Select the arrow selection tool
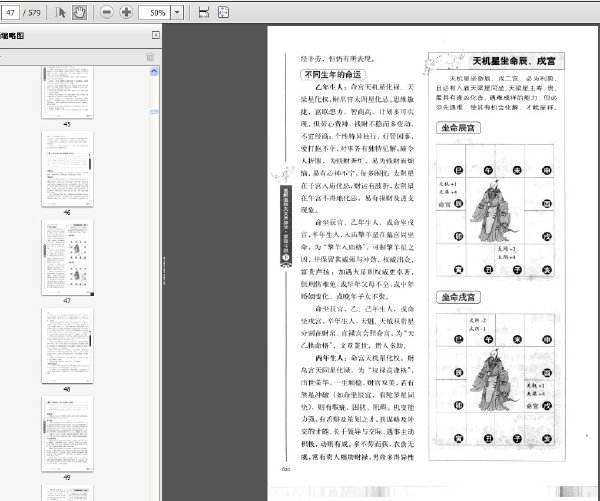The image size is (600, 501). click(x=60, y=13)
